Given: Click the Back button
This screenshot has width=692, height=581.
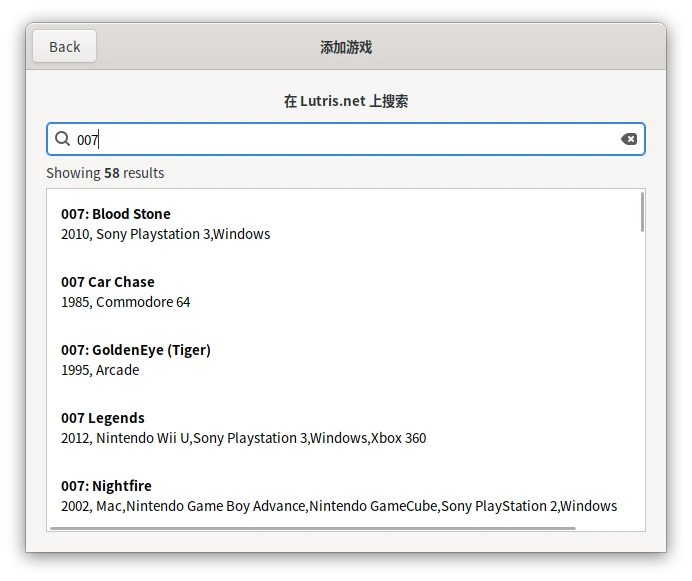Looking at the screenshot, I should pyautogui.click(x=64, y=47).
